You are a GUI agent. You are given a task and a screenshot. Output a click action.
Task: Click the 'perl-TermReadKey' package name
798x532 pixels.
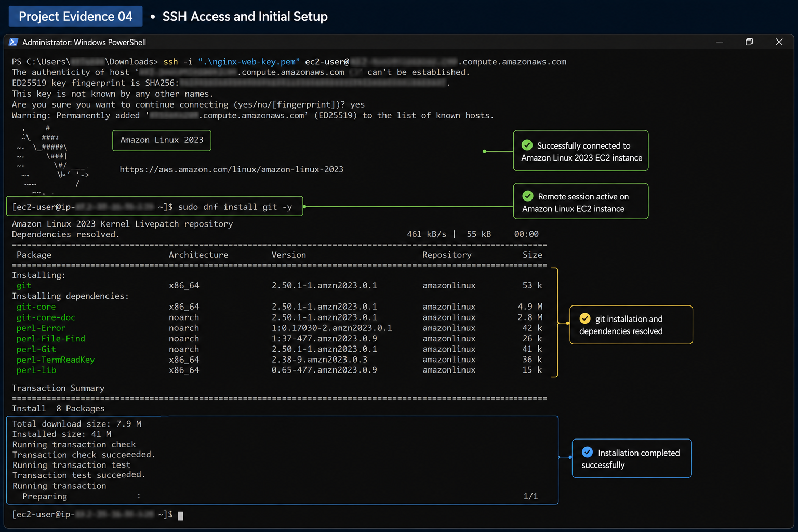56,360
